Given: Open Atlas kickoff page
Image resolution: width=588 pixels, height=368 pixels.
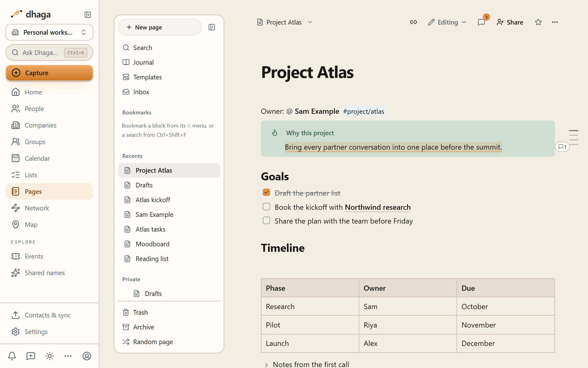Looking at the screenshot, I should (169, 200).
